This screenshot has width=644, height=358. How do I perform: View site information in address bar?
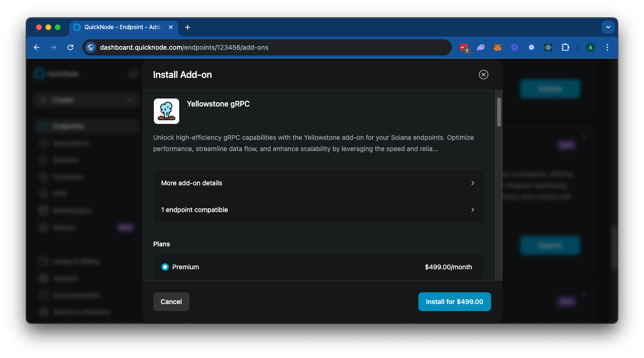coord(91,47)
